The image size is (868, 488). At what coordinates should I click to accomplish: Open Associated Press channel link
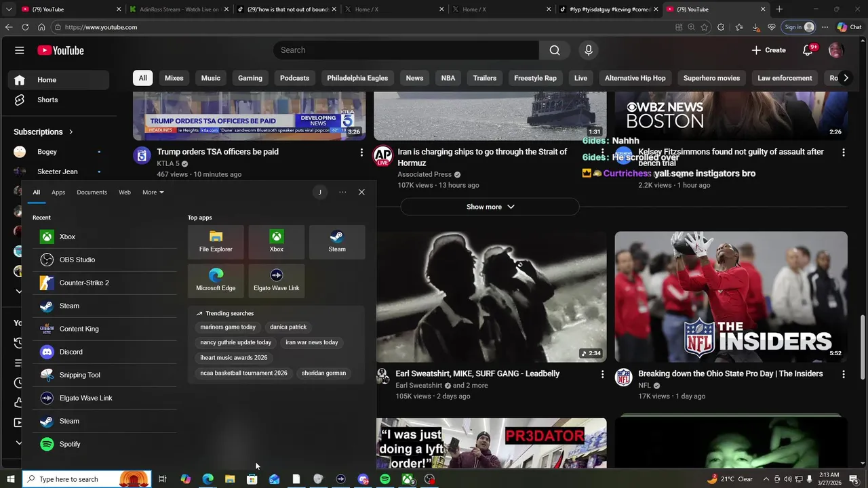[425, 174]
